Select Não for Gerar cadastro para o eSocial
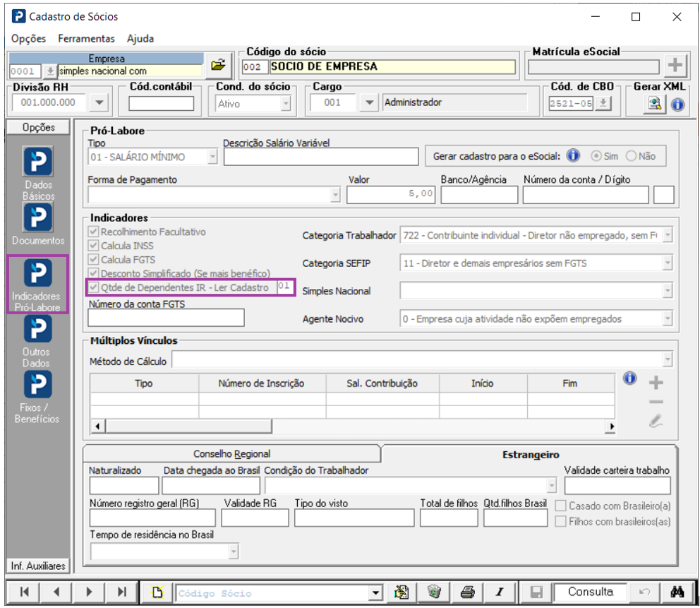This screenshot has height=608, width=700. click(x=631, y=156)
